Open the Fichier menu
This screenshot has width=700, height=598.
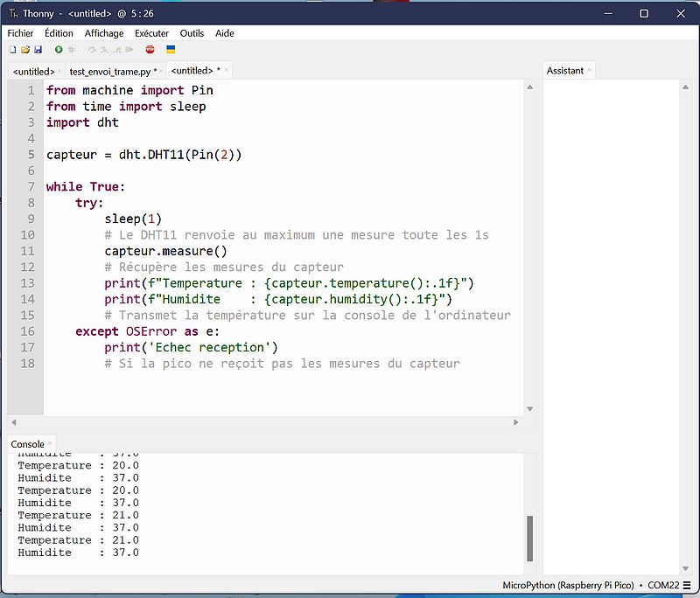(20, 33)
